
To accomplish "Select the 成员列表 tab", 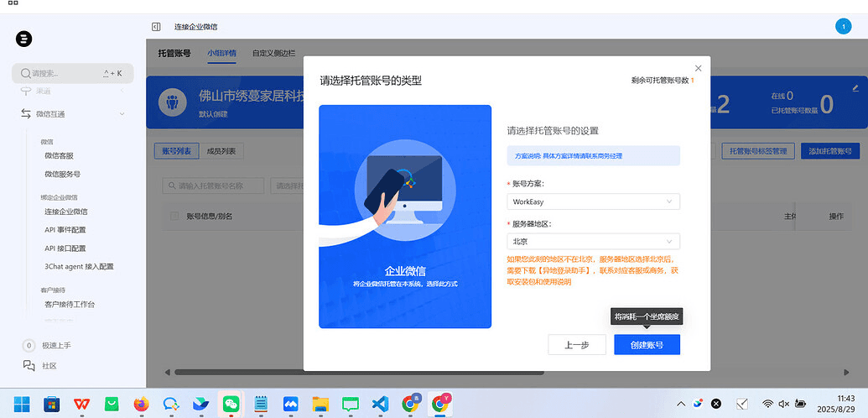I will 221,151.
